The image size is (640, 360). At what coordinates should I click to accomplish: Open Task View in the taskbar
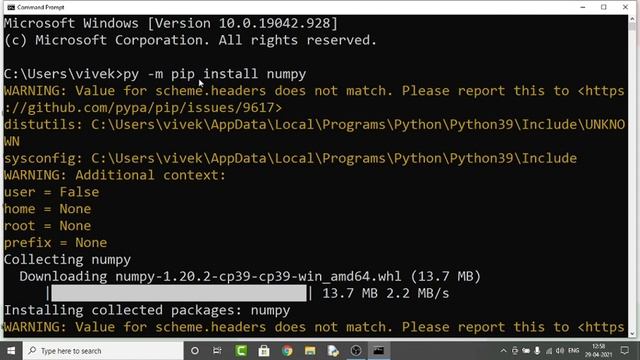click(217, 351)
